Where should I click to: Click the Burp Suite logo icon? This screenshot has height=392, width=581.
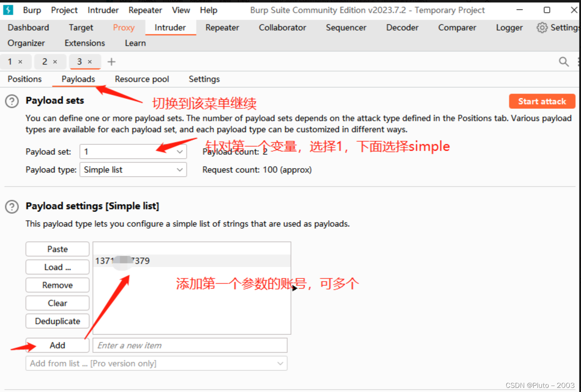[x=8, y=10]
